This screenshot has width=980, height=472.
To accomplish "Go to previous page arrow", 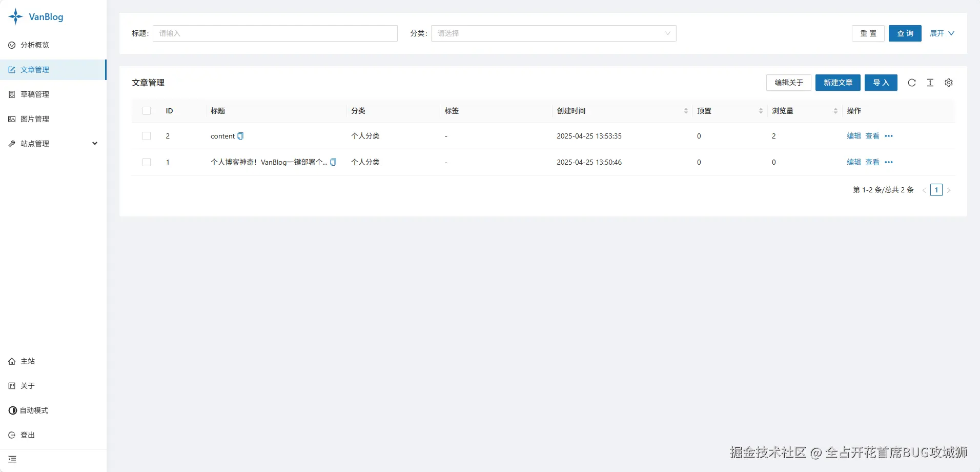I will pos(924,190).
